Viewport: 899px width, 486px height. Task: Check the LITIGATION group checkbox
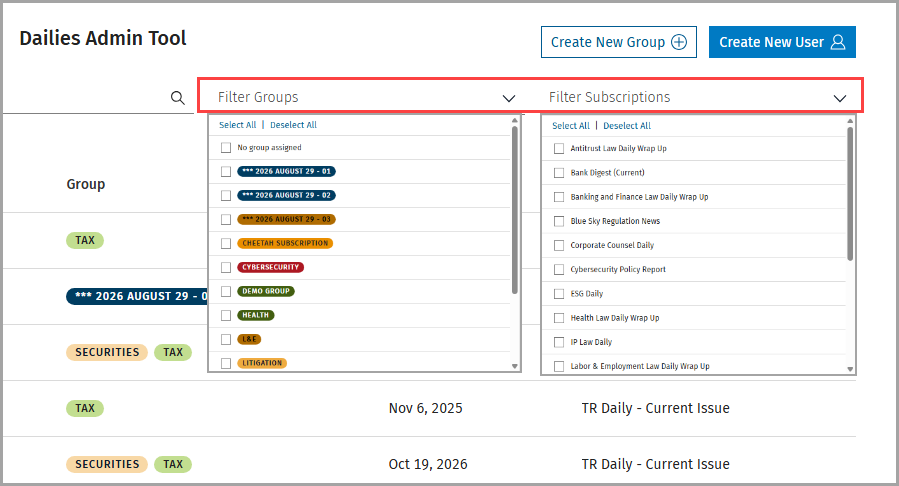pos(226,363)
